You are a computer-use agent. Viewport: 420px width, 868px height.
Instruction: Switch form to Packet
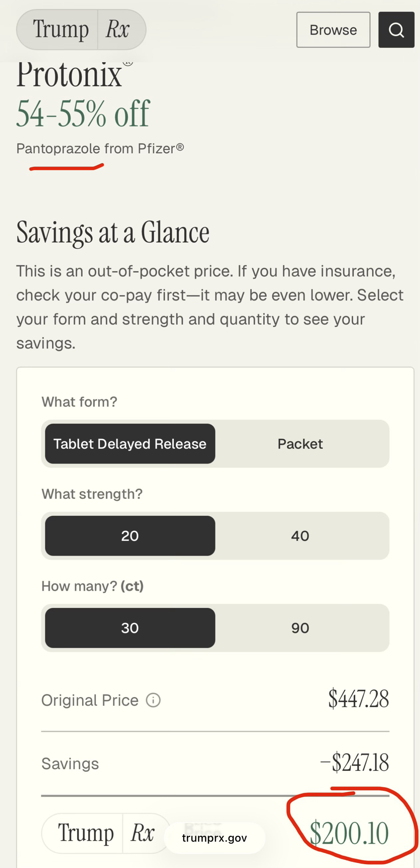pyautogui.click(x=300, y=444)
